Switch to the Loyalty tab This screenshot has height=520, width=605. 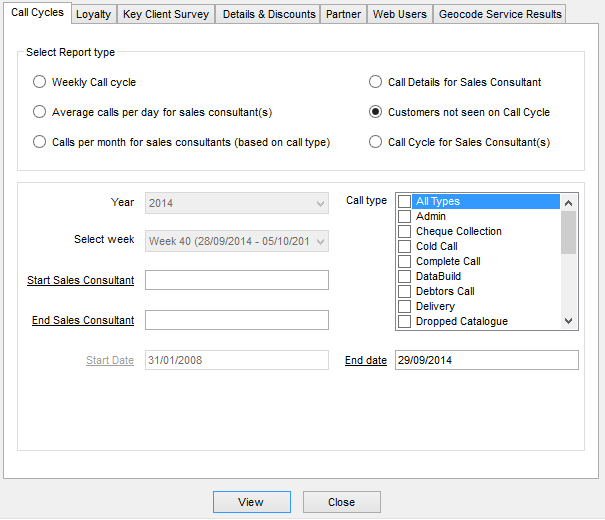click(x=94, y=14)
